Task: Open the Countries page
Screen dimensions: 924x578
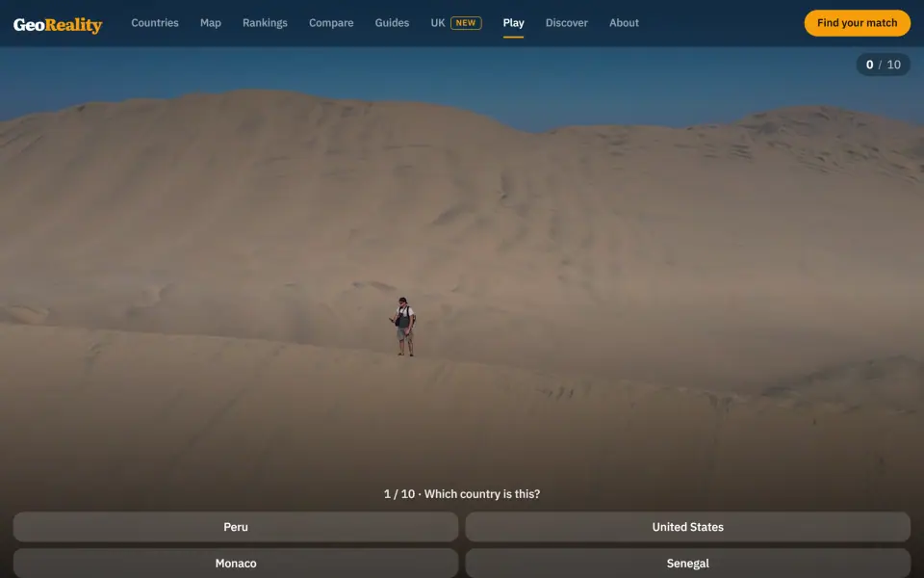Action: (154, 23)
